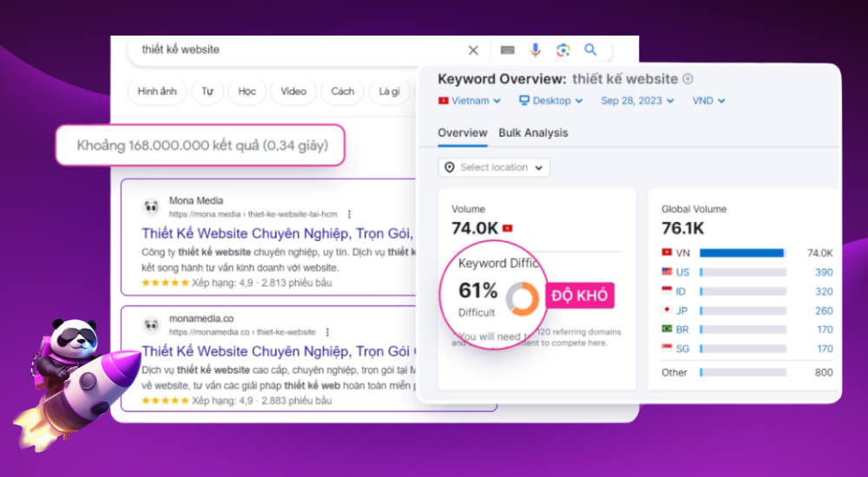Screen dimensions: 868x477
Task: Select the Tự filter chip
Action: click(x=207, y=91)
